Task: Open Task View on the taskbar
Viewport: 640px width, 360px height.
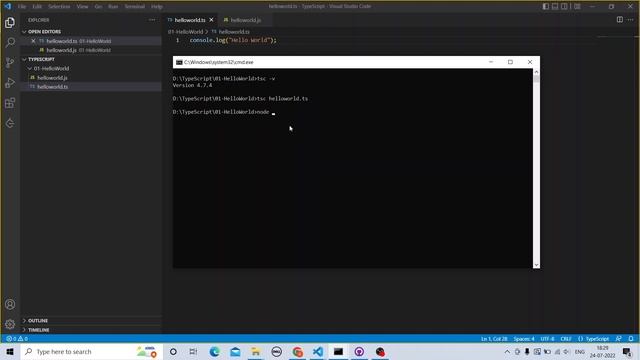Action: 193,352
